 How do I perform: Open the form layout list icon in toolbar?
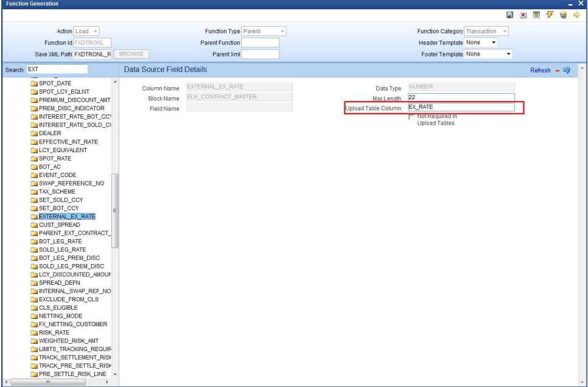coord(537,15)
